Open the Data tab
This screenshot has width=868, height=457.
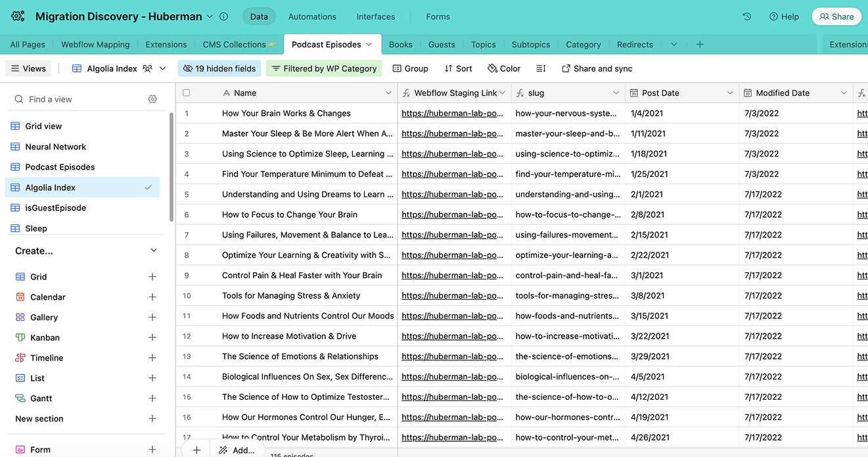(259, 16)
